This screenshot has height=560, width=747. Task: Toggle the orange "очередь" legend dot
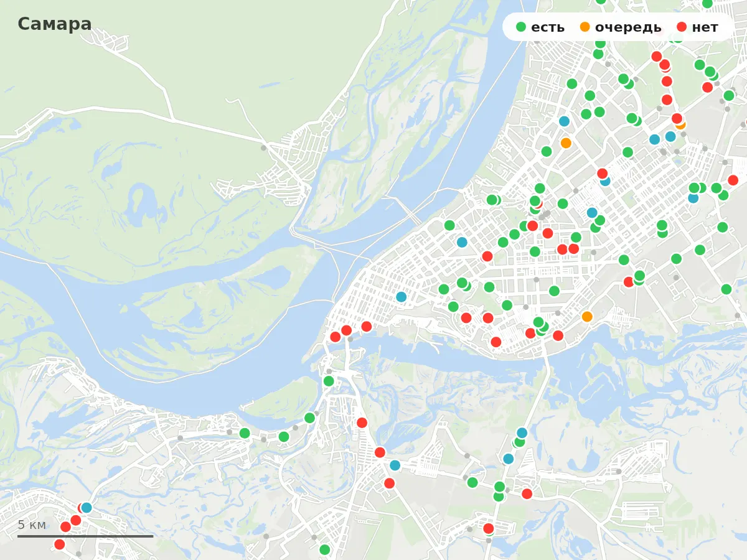tap(585, 27)
